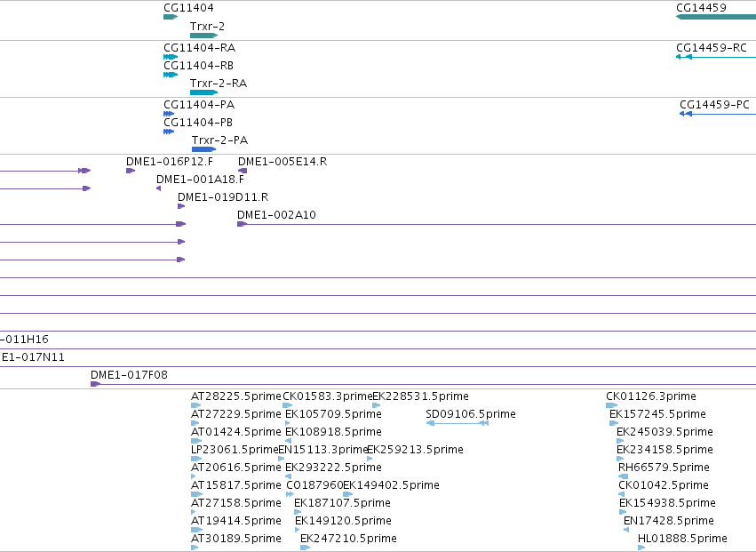This screenshot has width=756, height=552.
Task: Select the DME1-019D11.R feature arrow
Action: click(x=181, y=206)
